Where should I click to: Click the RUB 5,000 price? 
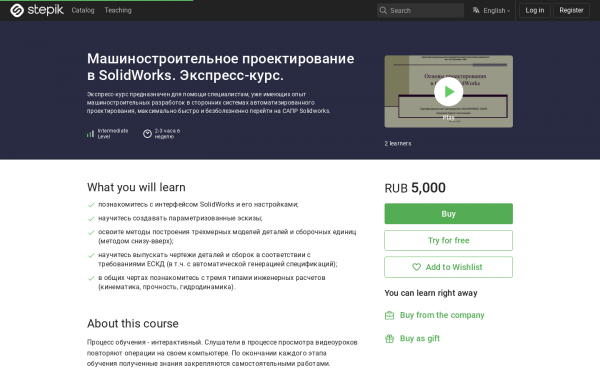pyautogui.click(x=415, y=188)
